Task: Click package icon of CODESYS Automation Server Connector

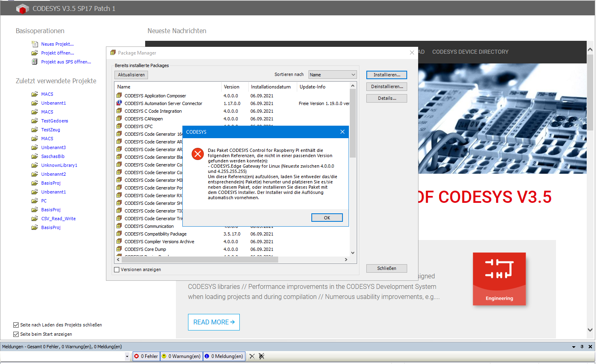Action: 119,103
